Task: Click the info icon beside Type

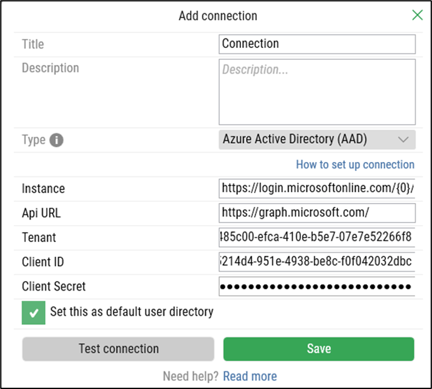Action: 56,140
